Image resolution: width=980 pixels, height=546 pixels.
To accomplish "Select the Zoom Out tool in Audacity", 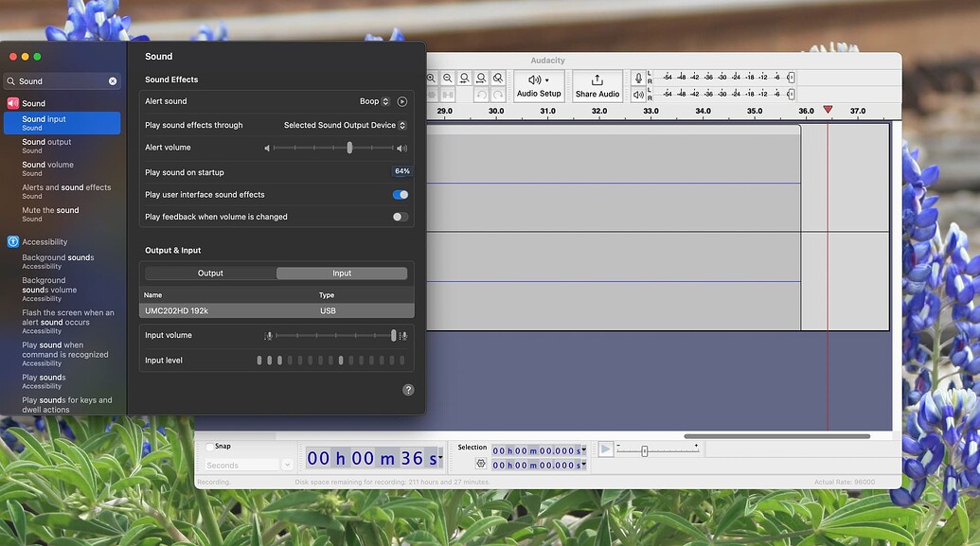I will [x=448, y=78].
